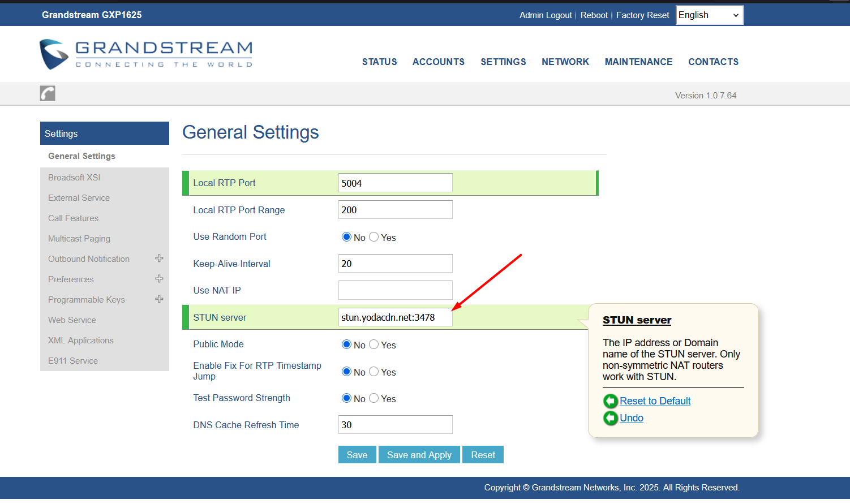Click the Public Mode label
The width and height of the screenshot is (850, 504).
coord(218,344)
